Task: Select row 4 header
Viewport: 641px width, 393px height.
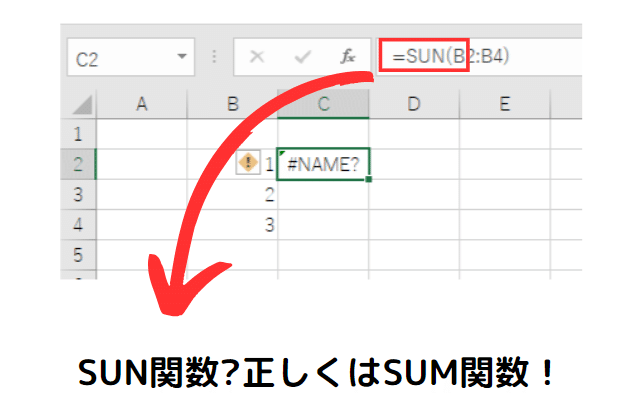Action: (78, 225)
